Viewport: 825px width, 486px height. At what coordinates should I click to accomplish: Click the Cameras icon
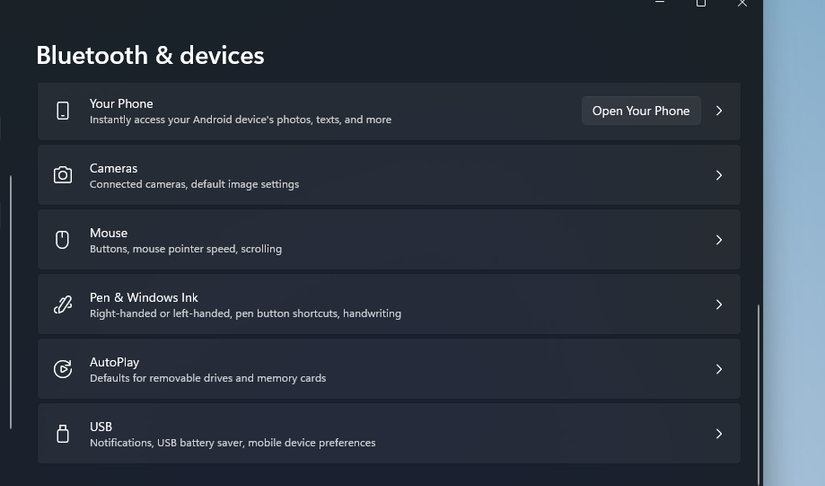click(63, 175)
